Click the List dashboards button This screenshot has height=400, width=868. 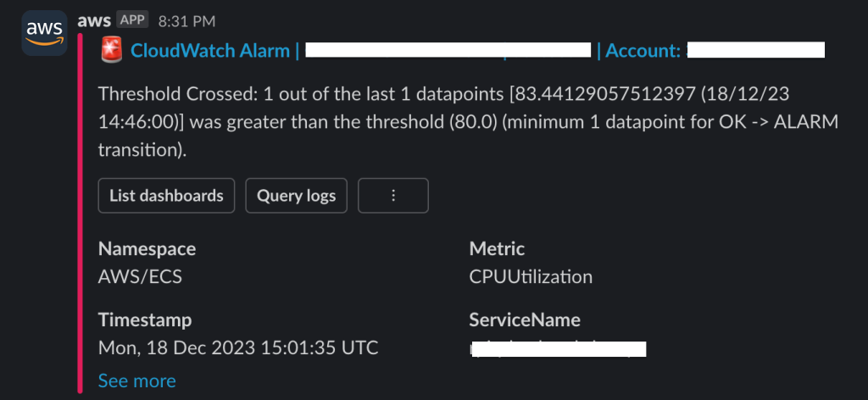point(166,195)
